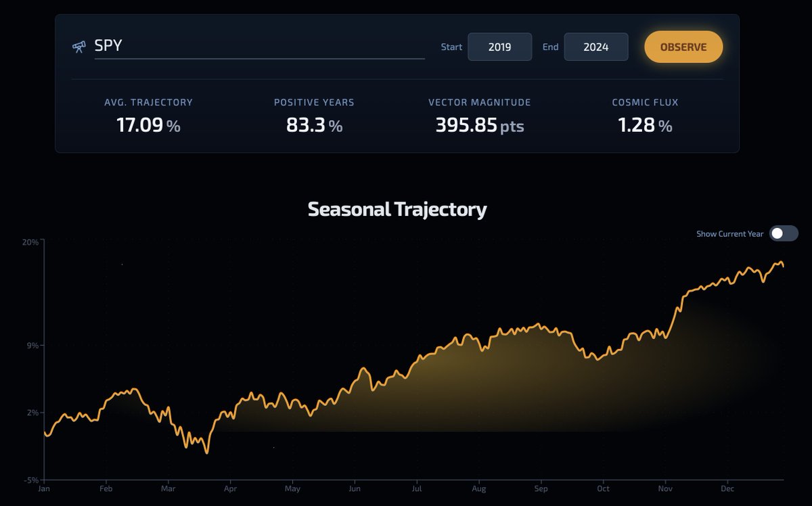Click the Start label
This screenshot has height=506, width=812.
(x=451, y=47)
